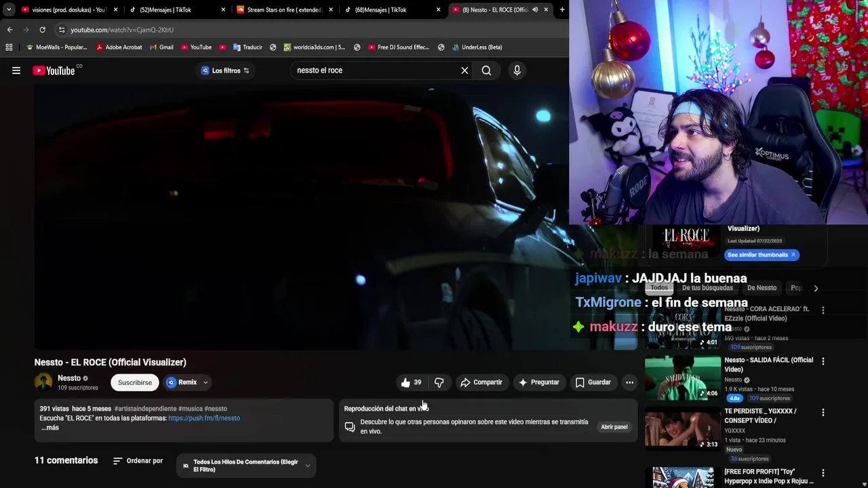Open options menu for SALIDA FÁCIL video
This screenshot has width=868, height=488.
coord(823,361)
